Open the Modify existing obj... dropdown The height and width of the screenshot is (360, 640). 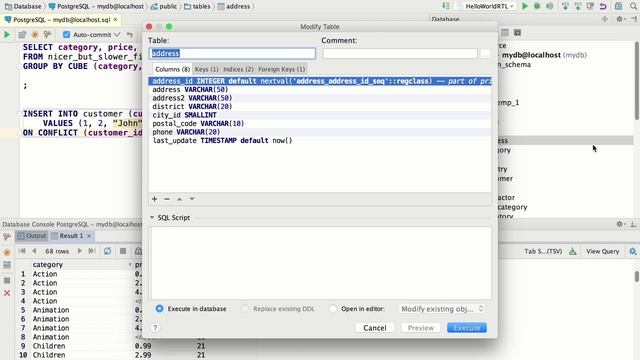[x=442, y=309]
